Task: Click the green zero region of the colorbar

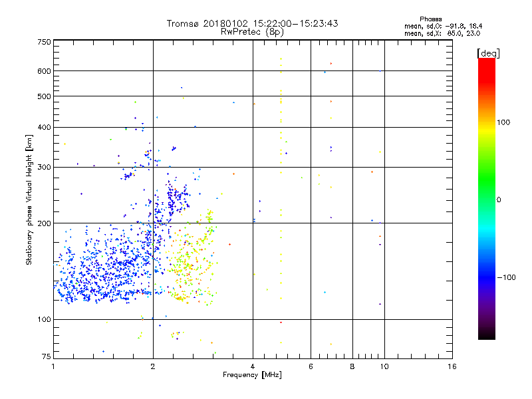Action: 487,199
